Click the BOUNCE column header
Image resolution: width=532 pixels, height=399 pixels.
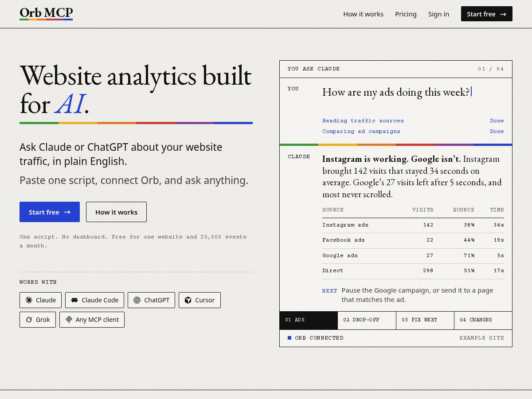[464, 210]
